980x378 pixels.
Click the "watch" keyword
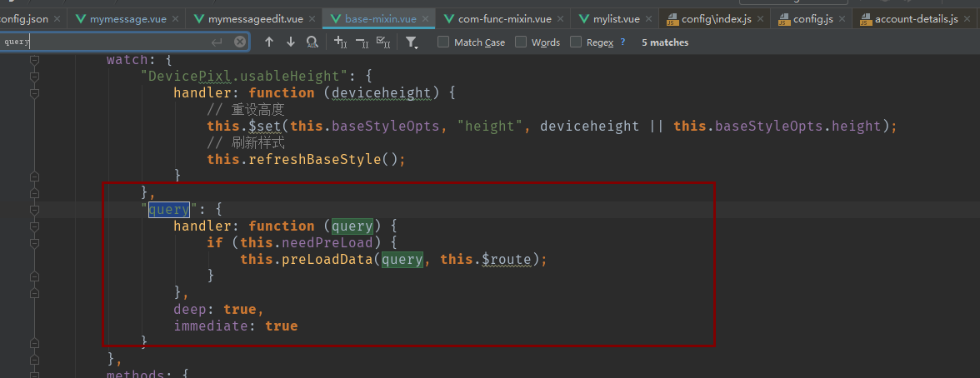click(x=127, y=60)
